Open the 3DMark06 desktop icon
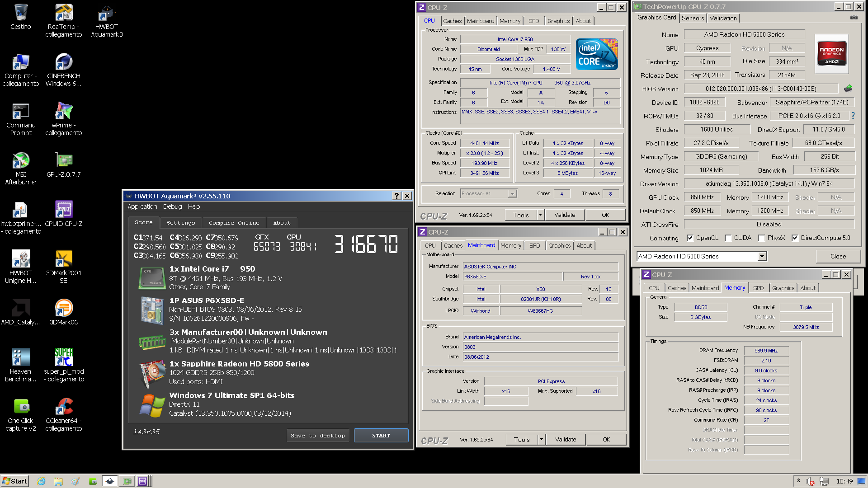This screenshot has height=488, width=868. [x=64, y=312]
